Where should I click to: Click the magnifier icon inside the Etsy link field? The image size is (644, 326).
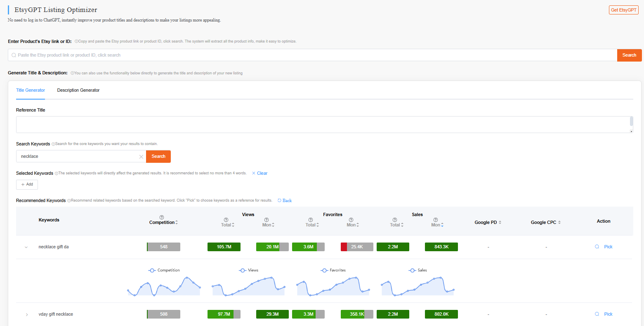(14, 55)
